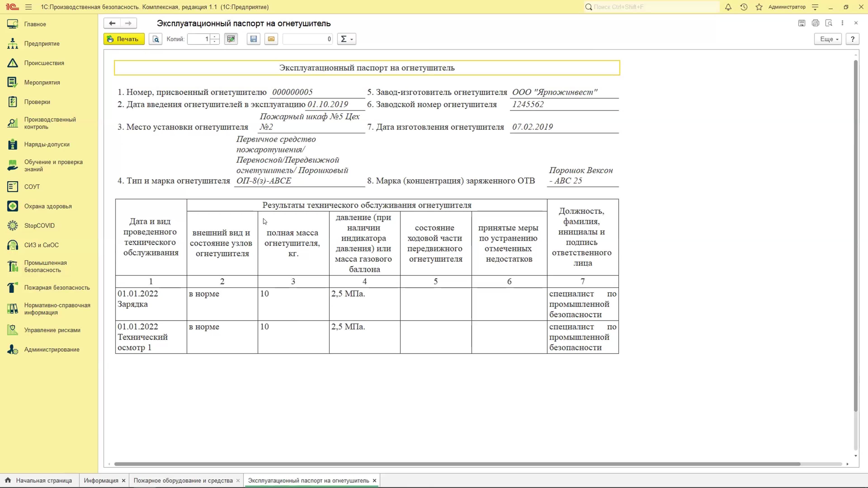This screenshot has height=488, width=868.
Task: Open the 1C main menu hamburger icon
Action: [28, 7]
